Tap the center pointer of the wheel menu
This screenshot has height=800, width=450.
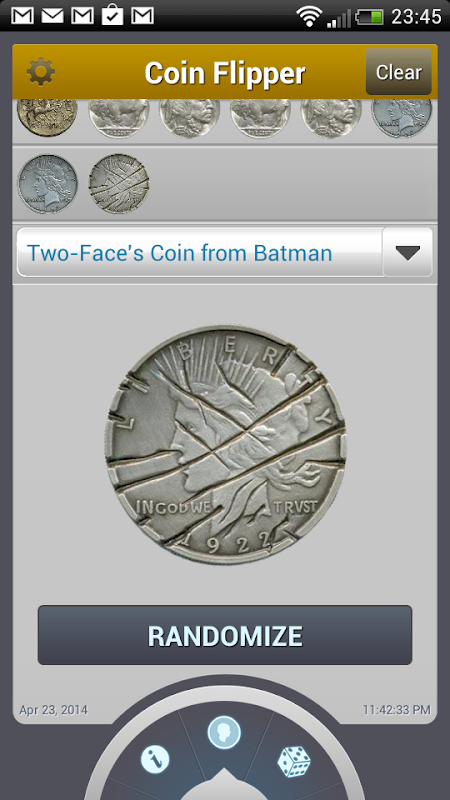224,783
